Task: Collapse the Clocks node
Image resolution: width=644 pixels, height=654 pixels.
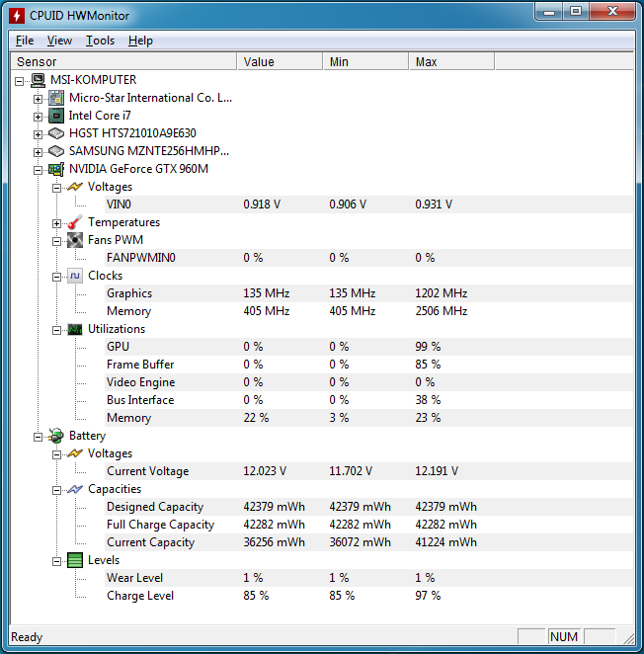Action: (56, 277)
